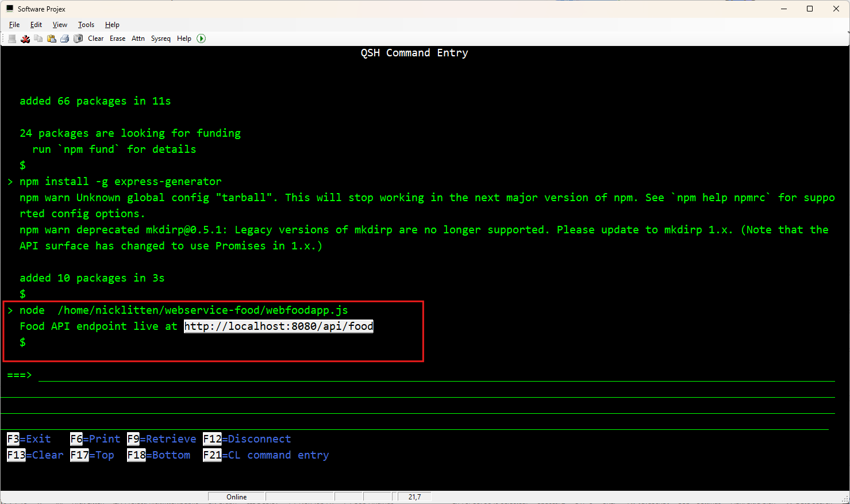Click the Online status bar indicator
Image resolution: width=850 pixels, height=504 pixels.
point(237,497)
